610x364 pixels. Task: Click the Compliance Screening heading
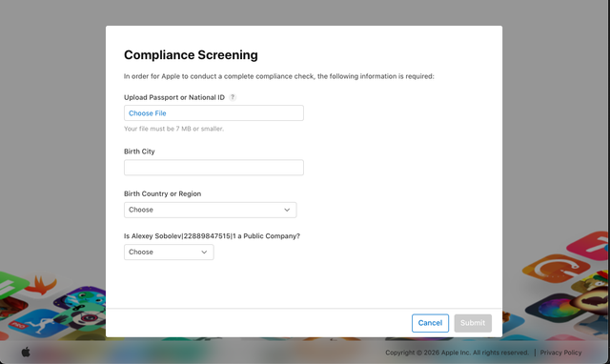(x=191, y=55)
